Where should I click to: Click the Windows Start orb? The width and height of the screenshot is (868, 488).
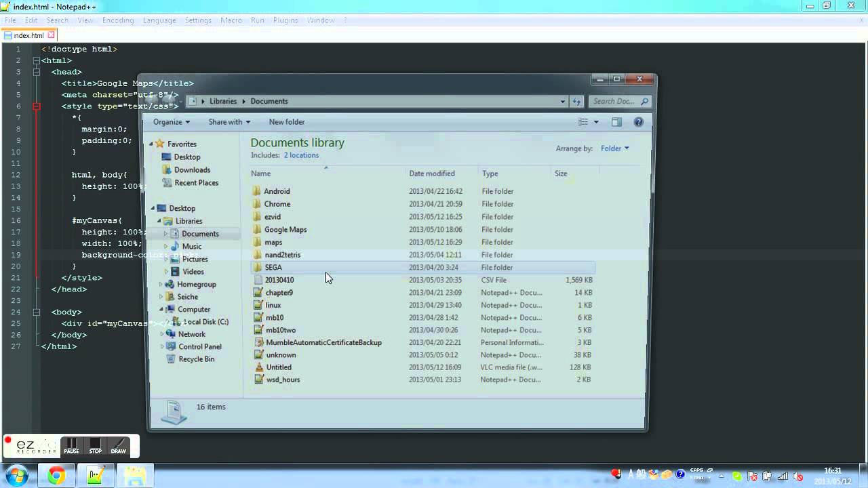pyautogui.click(x=16, y=476)
